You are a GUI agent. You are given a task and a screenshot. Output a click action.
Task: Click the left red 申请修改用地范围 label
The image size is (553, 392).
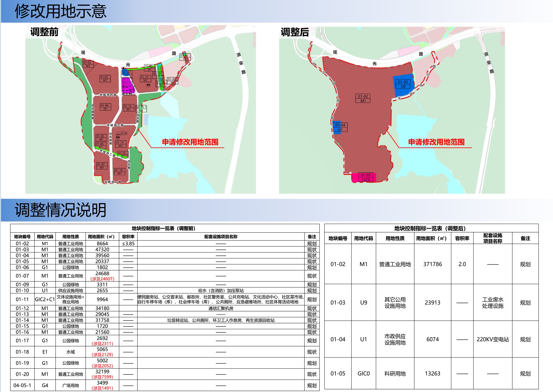click(190, 142)
